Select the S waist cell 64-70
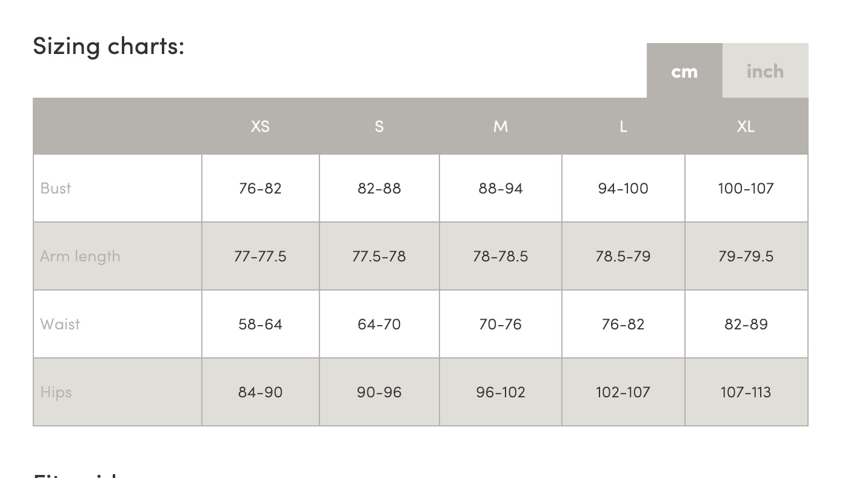Image resolution: width=868 pixels, height=478 pixels. (379, 324)
